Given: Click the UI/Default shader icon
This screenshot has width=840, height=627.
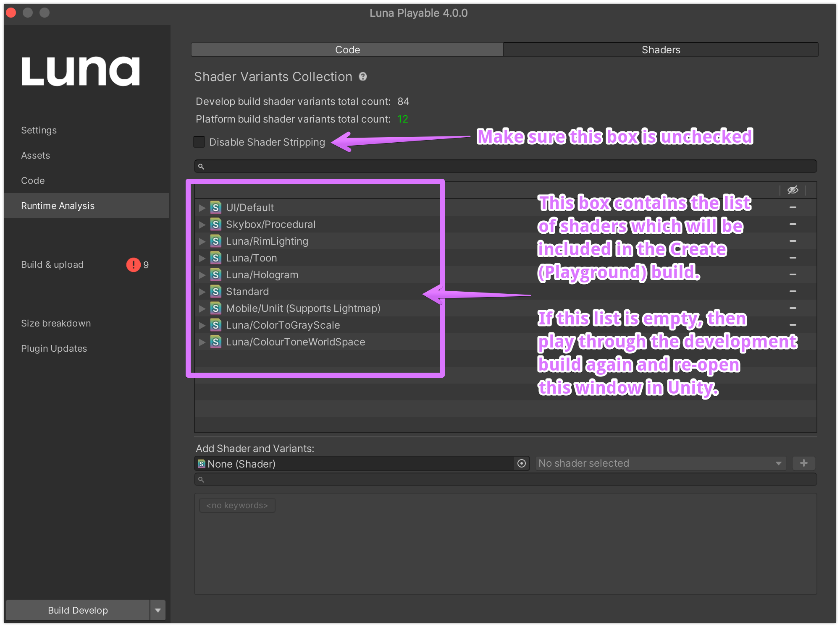Looking at the screenshot, I should coord(216,207).
